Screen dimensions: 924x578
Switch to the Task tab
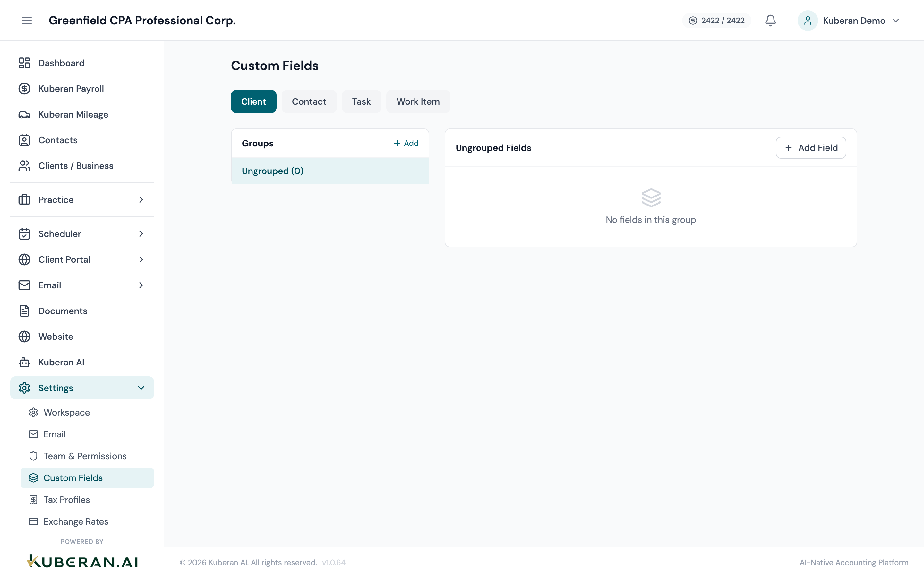pos(361,101)
